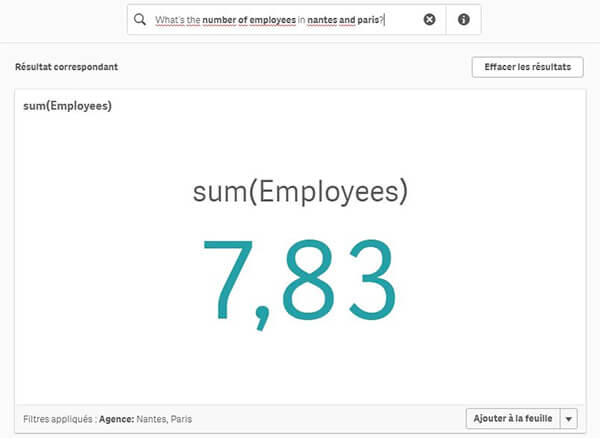Screen dimensions: 600x438
Task: Click the large 'sum(Employees)' KPI label
Action: [300, 191]
